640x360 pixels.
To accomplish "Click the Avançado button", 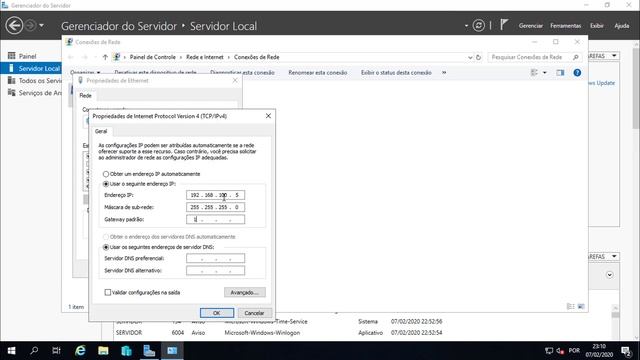I will [x=244, y=292].
